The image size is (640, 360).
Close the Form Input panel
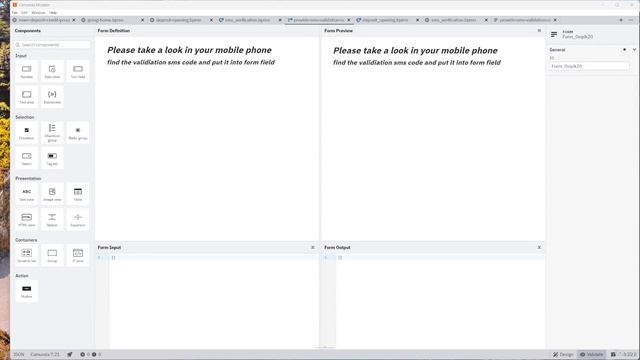pyautogui.click(x=313, y=247)
